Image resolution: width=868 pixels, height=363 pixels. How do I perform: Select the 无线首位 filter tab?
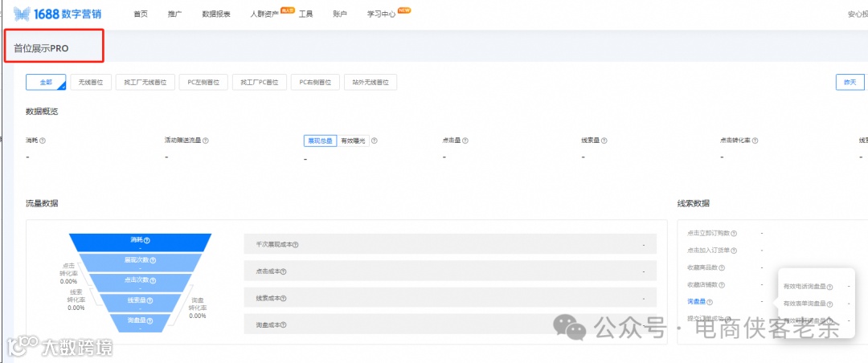91,83
